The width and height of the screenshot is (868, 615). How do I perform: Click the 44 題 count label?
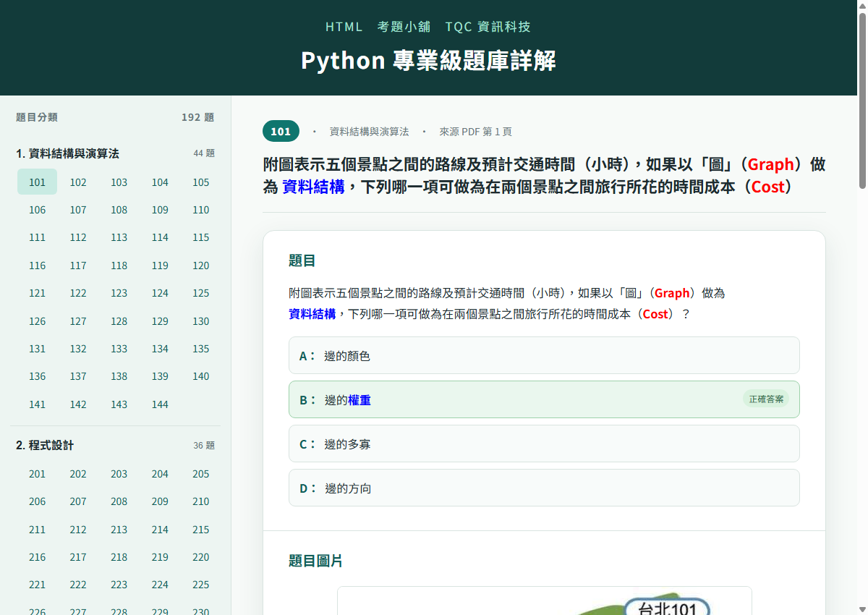204,153
